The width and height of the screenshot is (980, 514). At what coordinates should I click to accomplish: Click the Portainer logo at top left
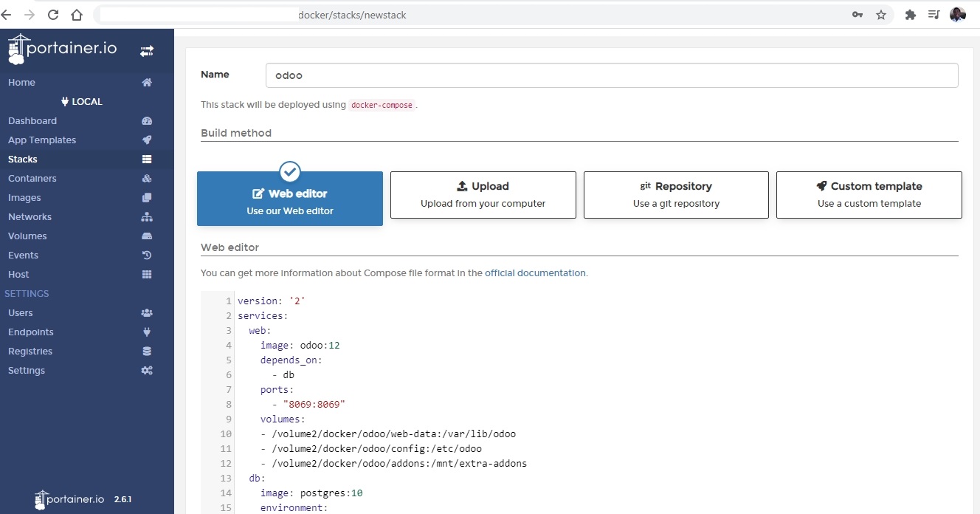(x=62, y=49)
